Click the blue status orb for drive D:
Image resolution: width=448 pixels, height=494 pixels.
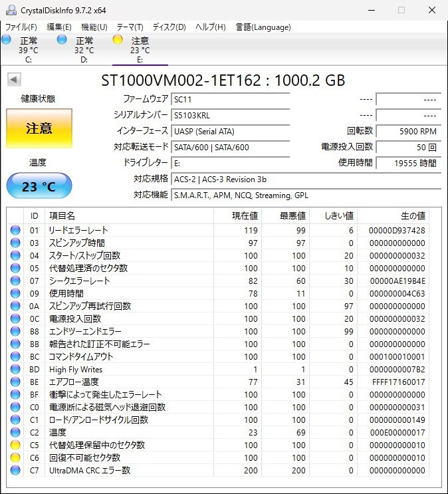point(62,39)
